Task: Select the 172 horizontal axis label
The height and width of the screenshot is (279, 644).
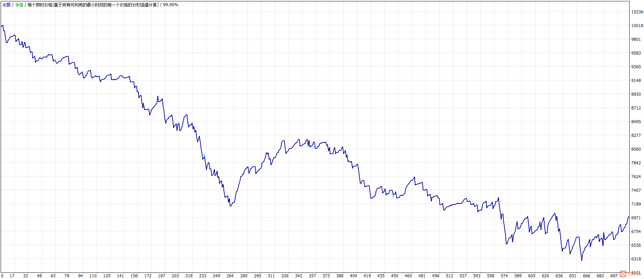Action: click(x=148, y=276)
